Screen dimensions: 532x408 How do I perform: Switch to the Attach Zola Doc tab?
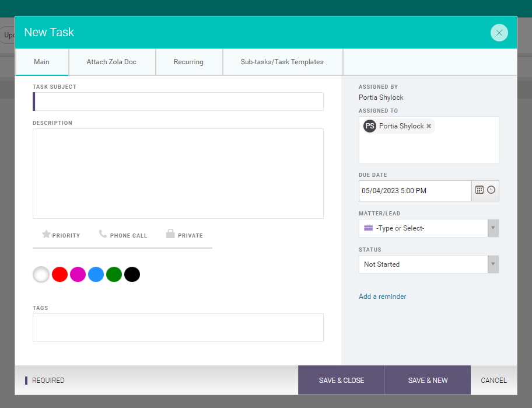111,62
